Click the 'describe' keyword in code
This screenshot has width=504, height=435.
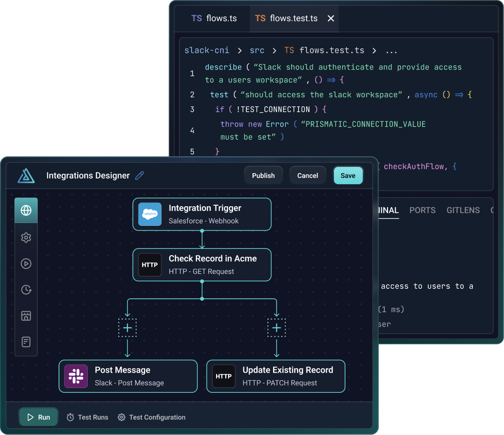[x=223, y=67]
